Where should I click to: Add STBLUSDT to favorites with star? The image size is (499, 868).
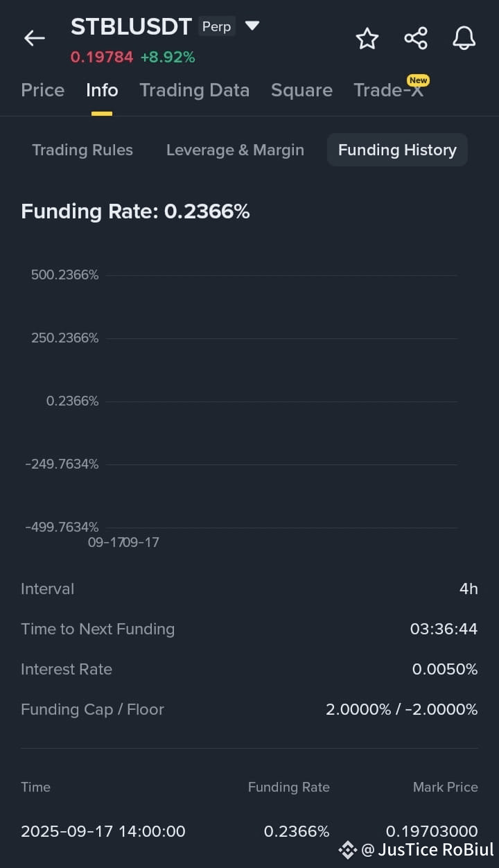(x=367, y=38)
